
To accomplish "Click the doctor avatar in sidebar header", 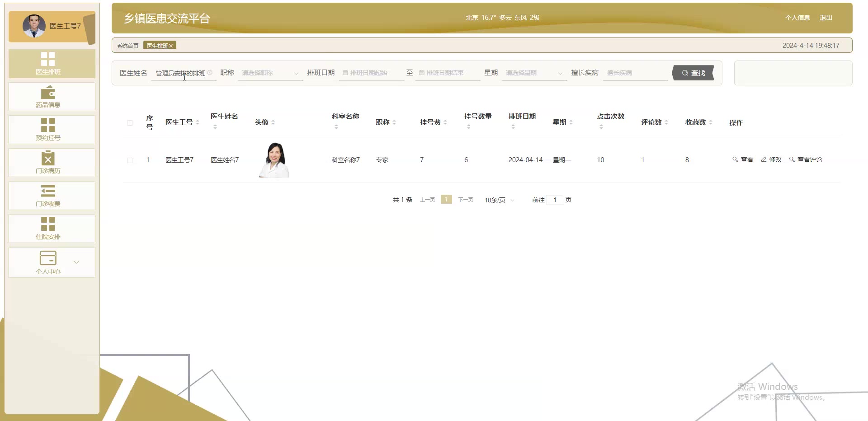I will point(34,26).
